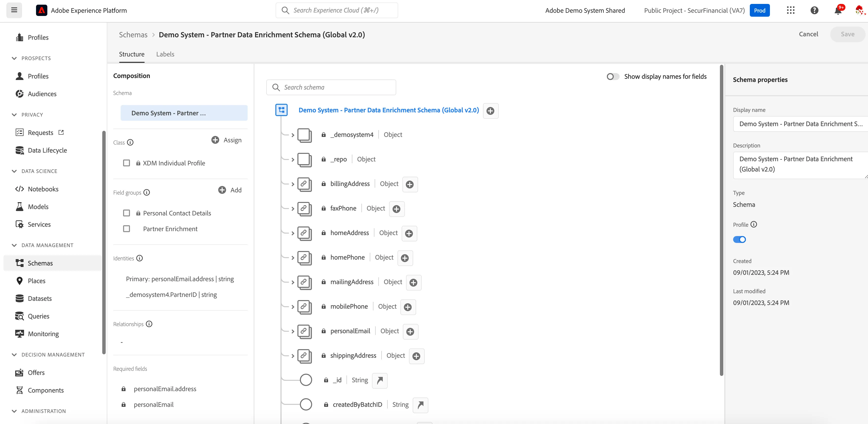Viewport: 868px width, 424px height.
Task: Check the Partner Enrichment checkbox
Action: tap(126, 229)
